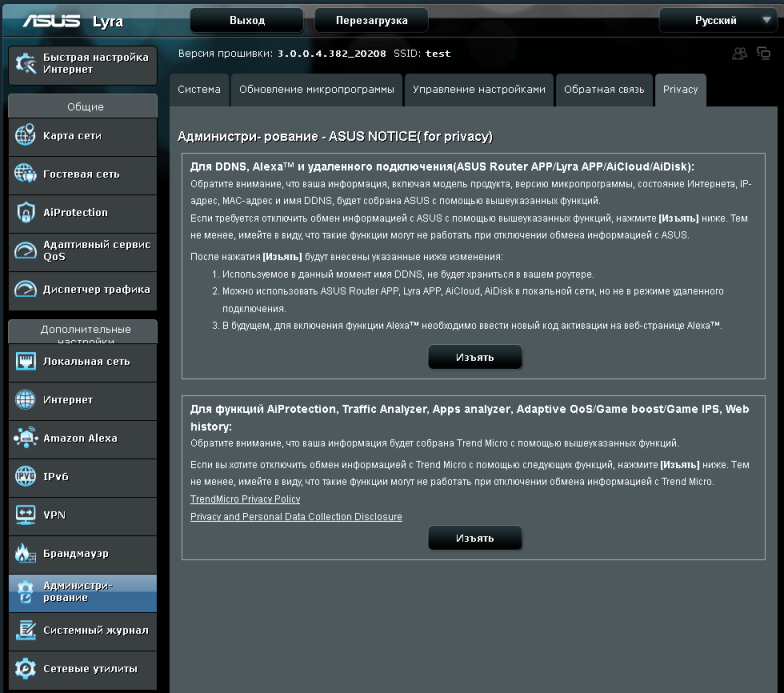
Task: Click the Системный журнал notepad icon
Action: 26,630
